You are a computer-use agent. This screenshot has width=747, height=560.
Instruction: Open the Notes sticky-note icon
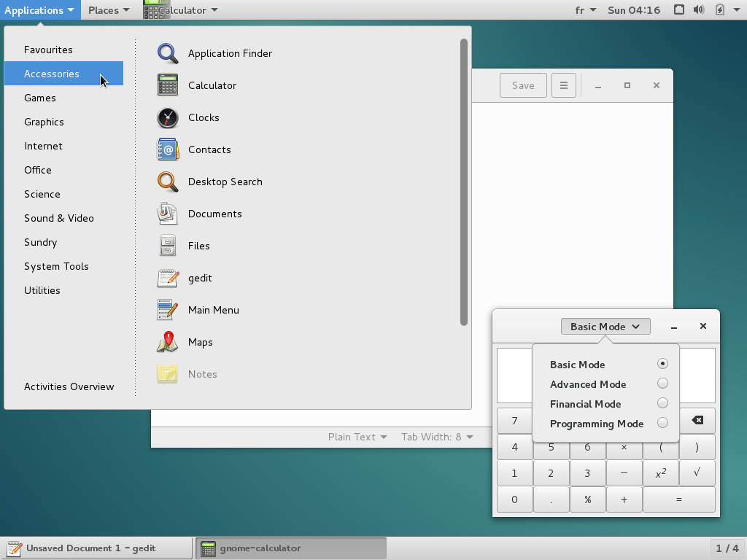(x=168, y=374)
